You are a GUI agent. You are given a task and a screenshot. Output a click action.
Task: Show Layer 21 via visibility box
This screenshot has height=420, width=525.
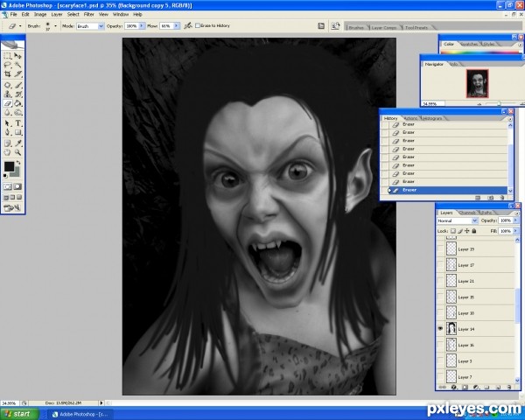tap(440, 281)
